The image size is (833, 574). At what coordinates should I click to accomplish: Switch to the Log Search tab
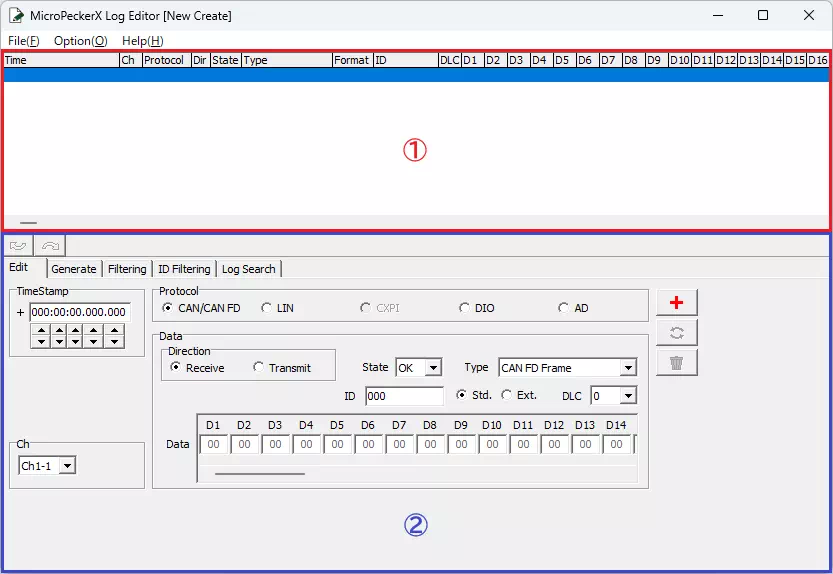click(250, 269)
